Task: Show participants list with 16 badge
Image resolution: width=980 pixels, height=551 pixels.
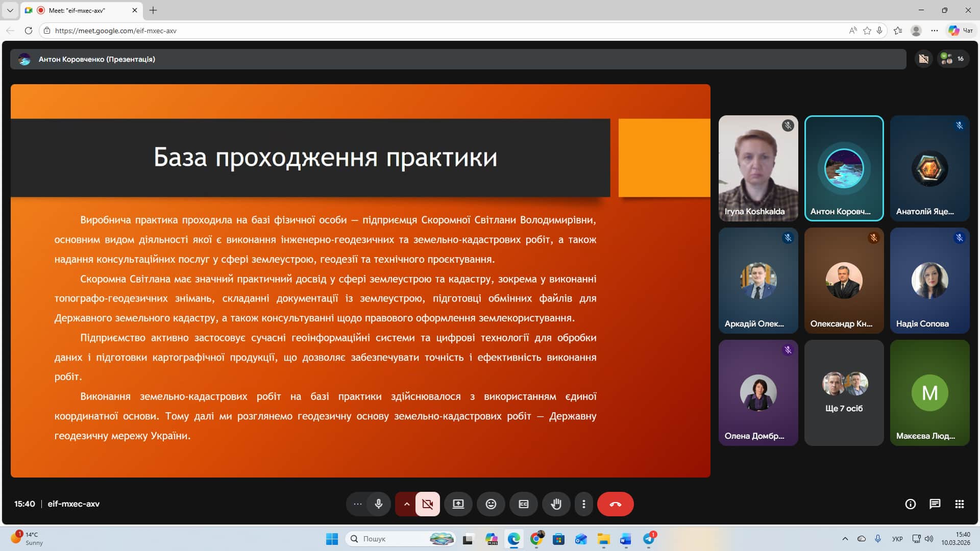Action: (952, 59)
